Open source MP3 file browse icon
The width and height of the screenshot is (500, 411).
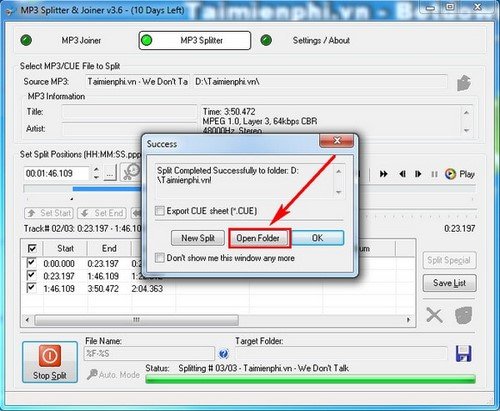coord(464,83)
